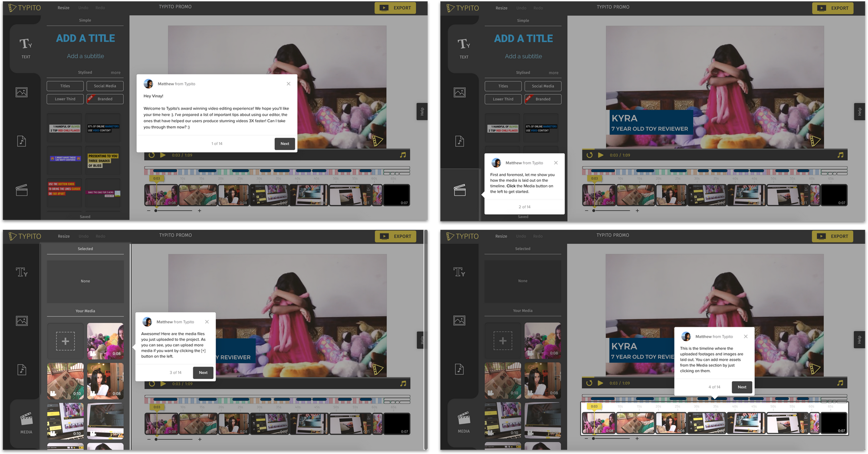Click Next in the '1 of 14' welcome dialog

pos(285,144)
